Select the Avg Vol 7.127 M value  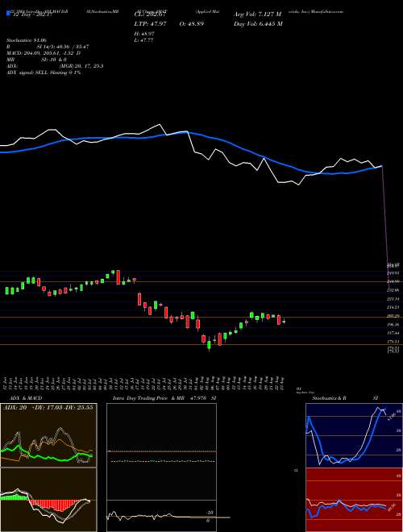258,15
